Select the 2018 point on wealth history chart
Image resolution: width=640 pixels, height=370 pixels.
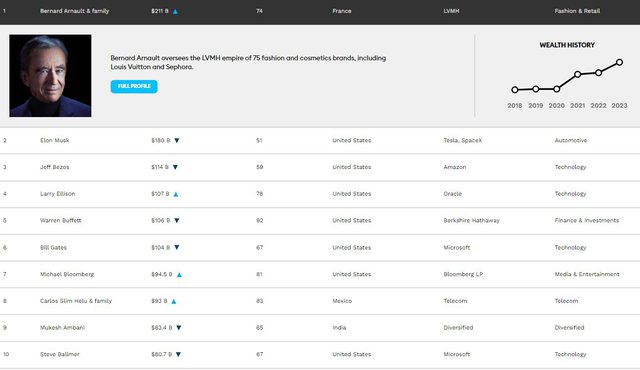click(x=515, y=90)
